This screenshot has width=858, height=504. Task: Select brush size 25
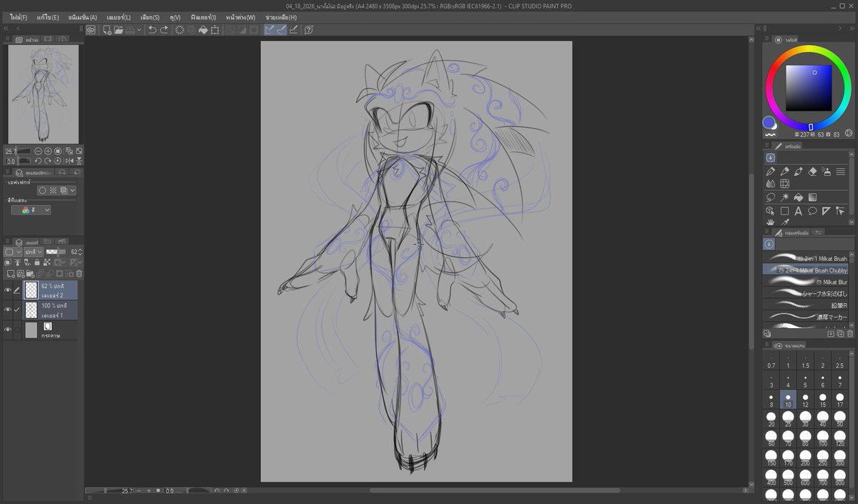788,419
